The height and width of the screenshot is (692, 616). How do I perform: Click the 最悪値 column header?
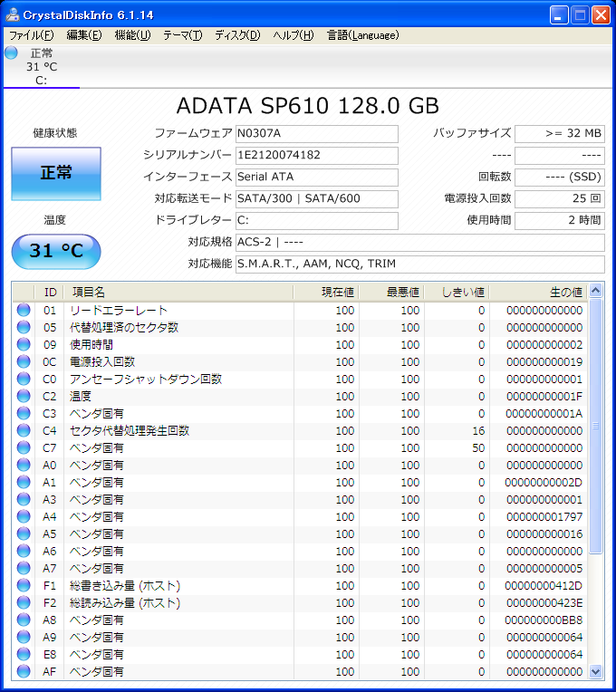point(391,293)
